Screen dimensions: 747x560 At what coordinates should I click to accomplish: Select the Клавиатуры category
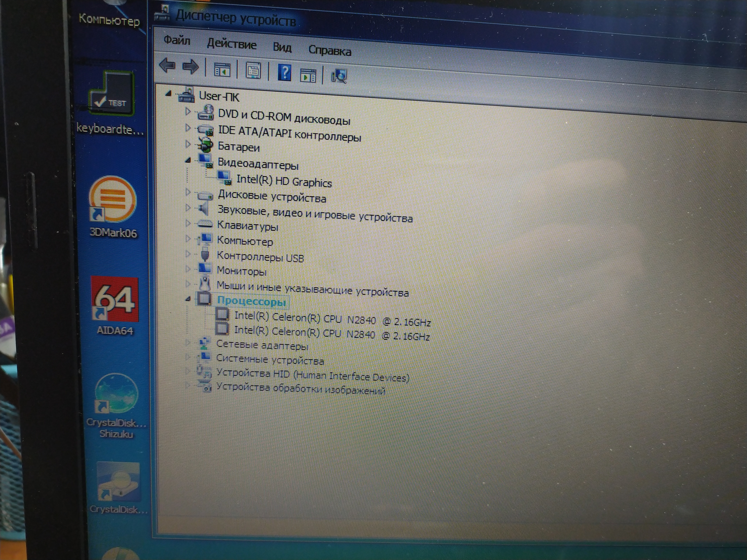248,226
